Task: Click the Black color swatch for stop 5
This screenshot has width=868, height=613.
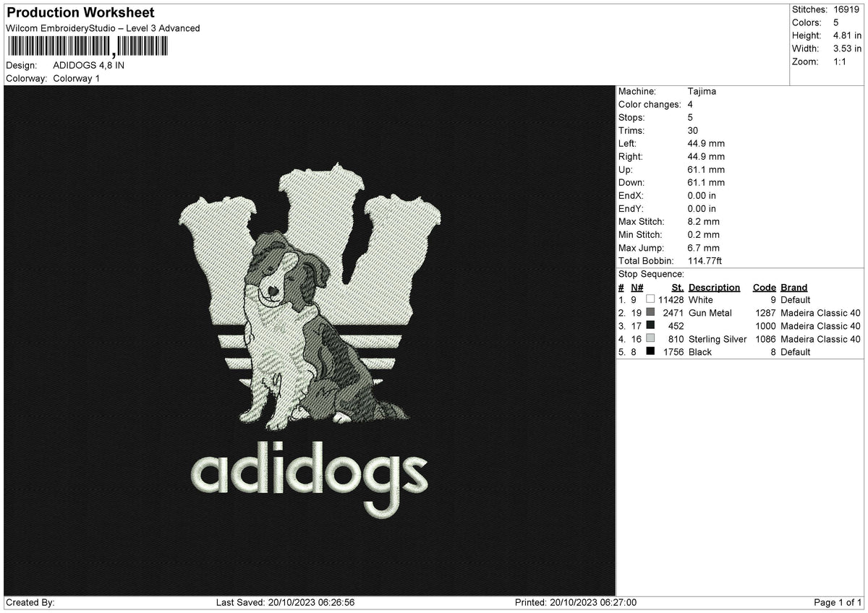Action: tap(650, 352)
